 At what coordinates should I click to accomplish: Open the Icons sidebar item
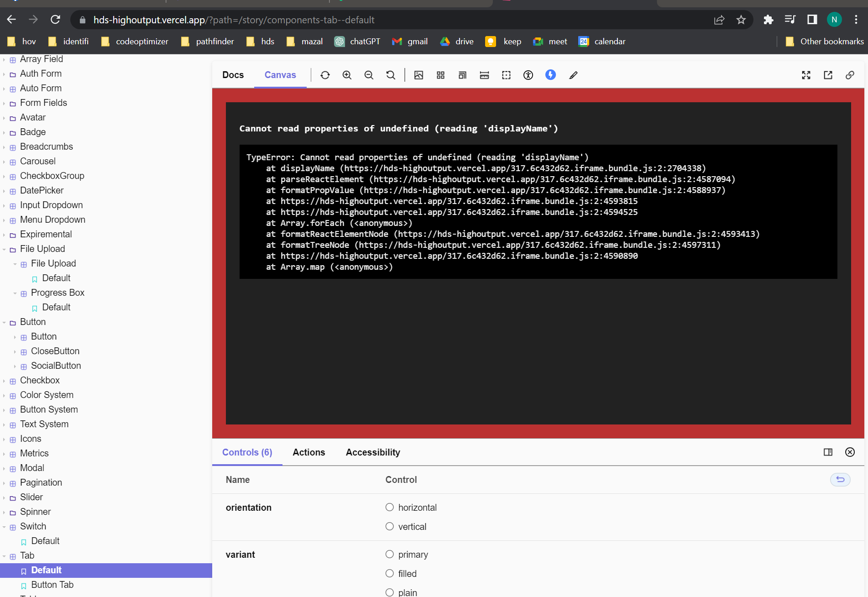[31, 439]
